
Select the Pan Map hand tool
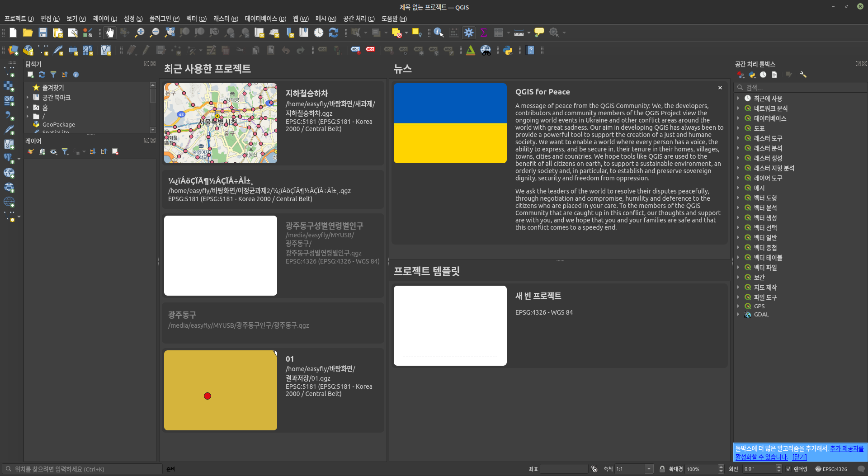(110, 33)
